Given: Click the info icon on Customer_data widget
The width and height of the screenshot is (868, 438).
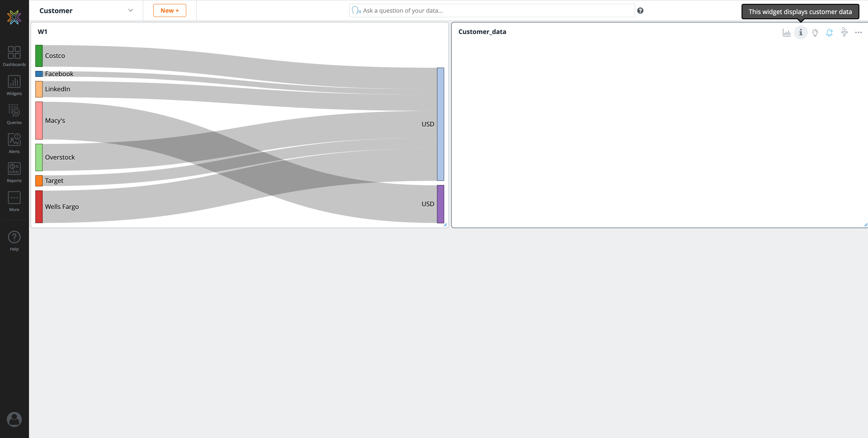Looking at the screenshot, I should 801,32.
